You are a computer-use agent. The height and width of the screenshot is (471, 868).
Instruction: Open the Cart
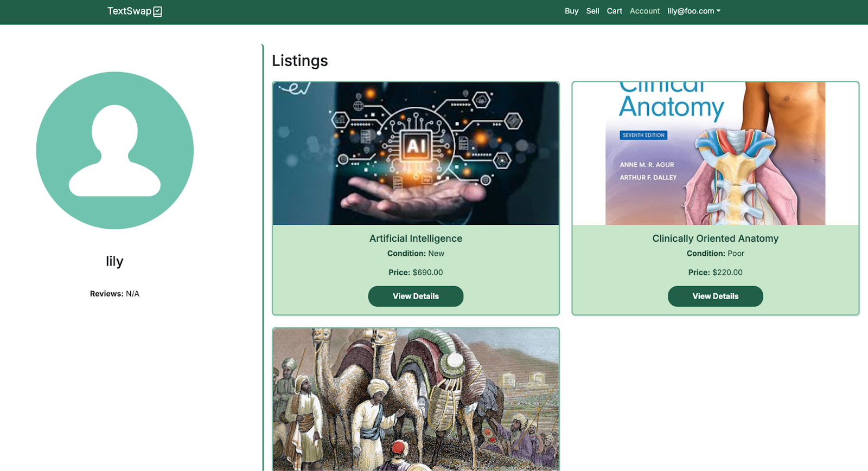pyautogui.click(x=614, y=11)
